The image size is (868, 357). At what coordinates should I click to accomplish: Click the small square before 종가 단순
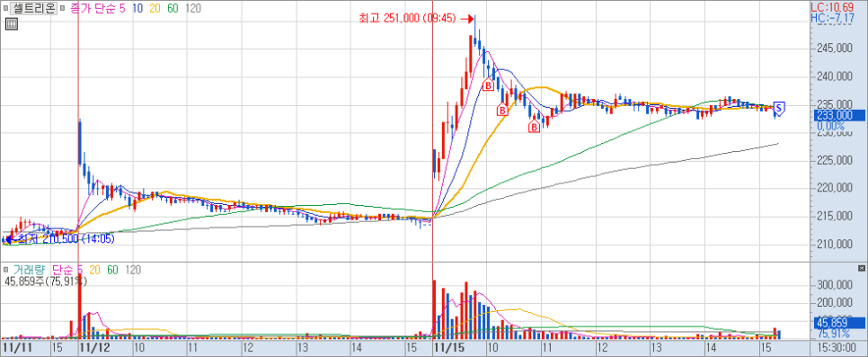(x=62, y=9)
